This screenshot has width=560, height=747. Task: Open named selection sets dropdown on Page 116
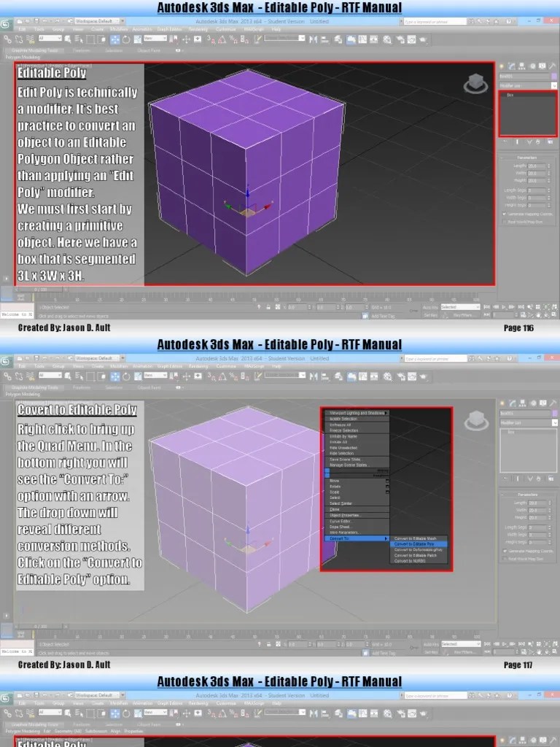click(284, 38)
